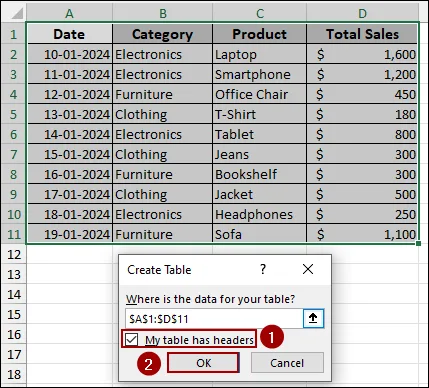Select the Clothing cell in T-Shirt row

[x=163, y=114]
